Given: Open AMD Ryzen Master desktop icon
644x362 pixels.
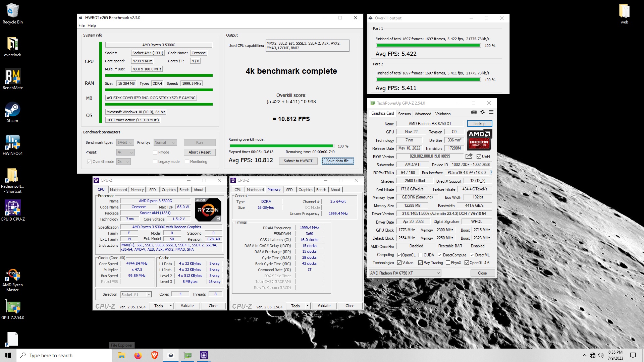Looking at the screenshot, I should coord(13,280).
